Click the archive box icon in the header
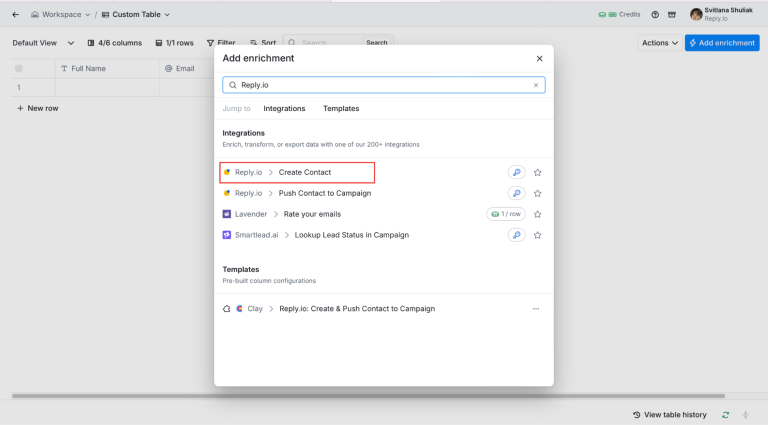Image resolution: width=768 pixels, height=425 pixels. [x=672, y=15]
